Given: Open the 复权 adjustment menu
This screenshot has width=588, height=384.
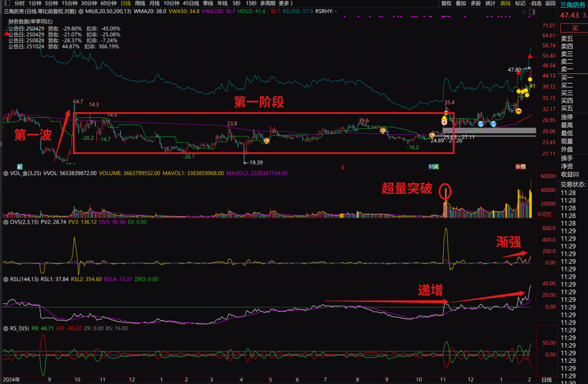Looking at the screenshot, I should coord(446,3).
